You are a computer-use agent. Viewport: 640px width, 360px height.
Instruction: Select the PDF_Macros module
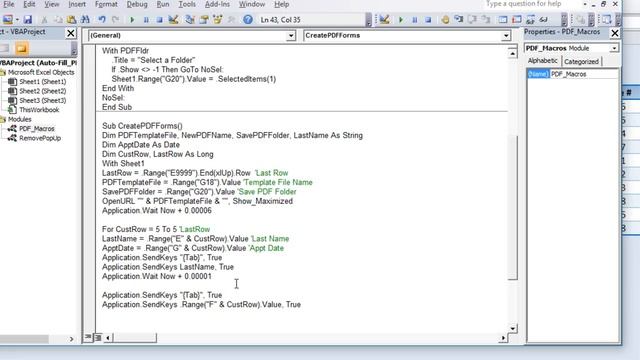tap(37, 129)
